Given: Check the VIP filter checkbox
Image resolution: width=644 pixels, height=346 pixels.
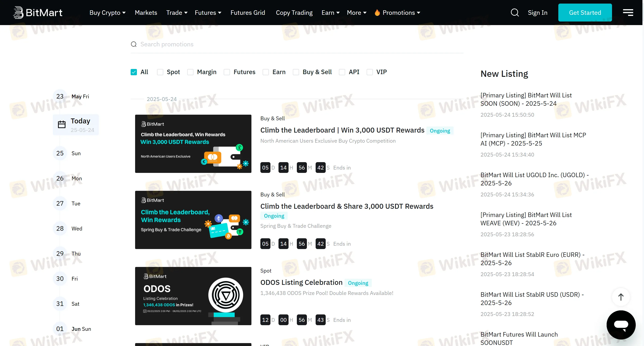Looking at the screenshot, I should 370,72.
